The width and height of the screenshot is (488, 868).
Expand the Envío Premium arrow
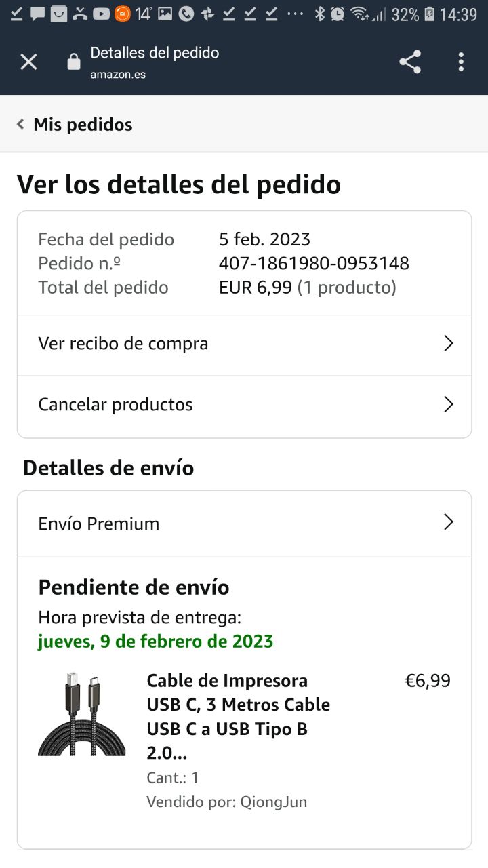coord(448,522)
